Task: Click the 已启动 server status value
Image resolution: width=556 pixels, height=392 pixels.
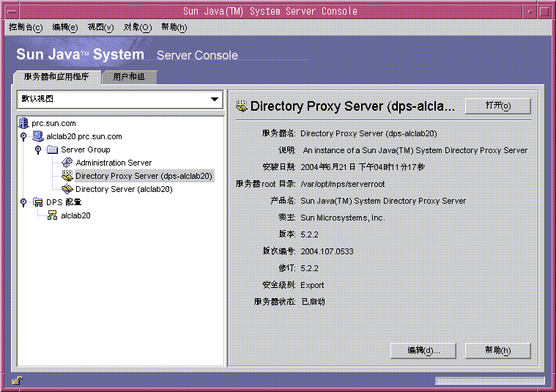Action: click(x=313, y=302)
